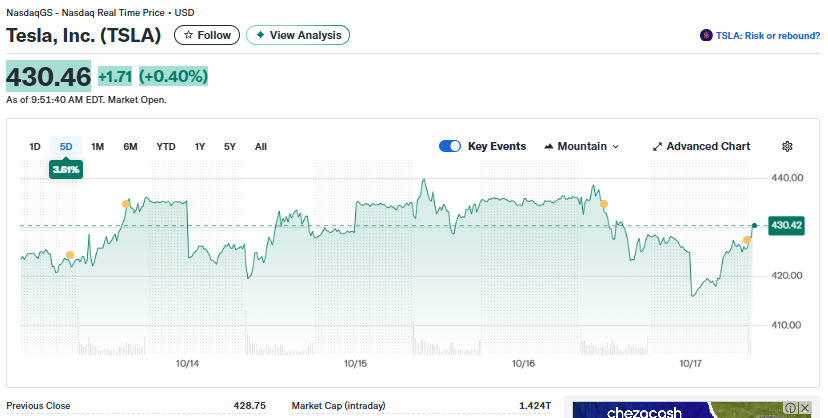Show the All time range on chart
Screen dimensions: 828x418
(x=261, y=147)
